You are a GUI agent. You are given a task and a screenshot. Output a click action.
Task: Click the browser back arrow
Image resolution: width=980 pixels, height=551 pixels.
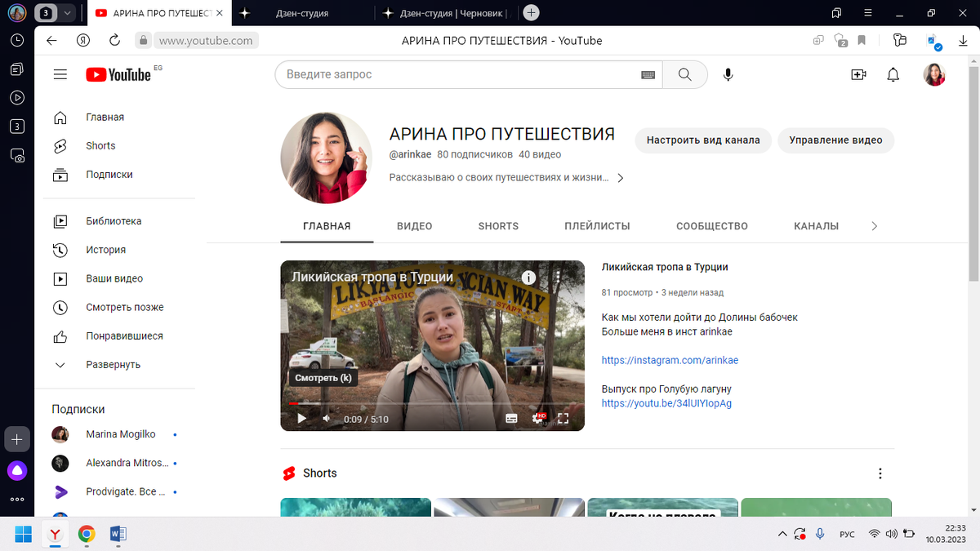(51, 40)
